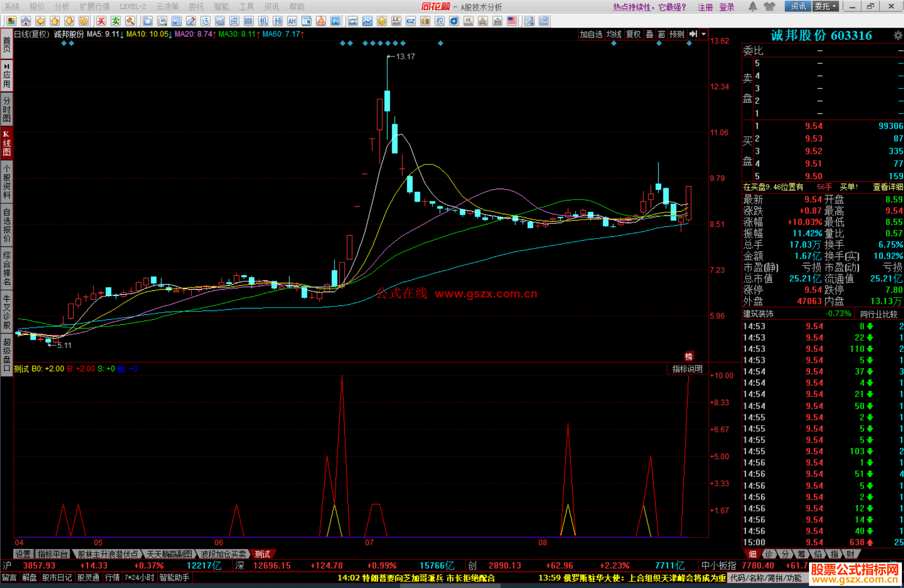
Task: Click the 指标说明 button
Action: point(687,369)
